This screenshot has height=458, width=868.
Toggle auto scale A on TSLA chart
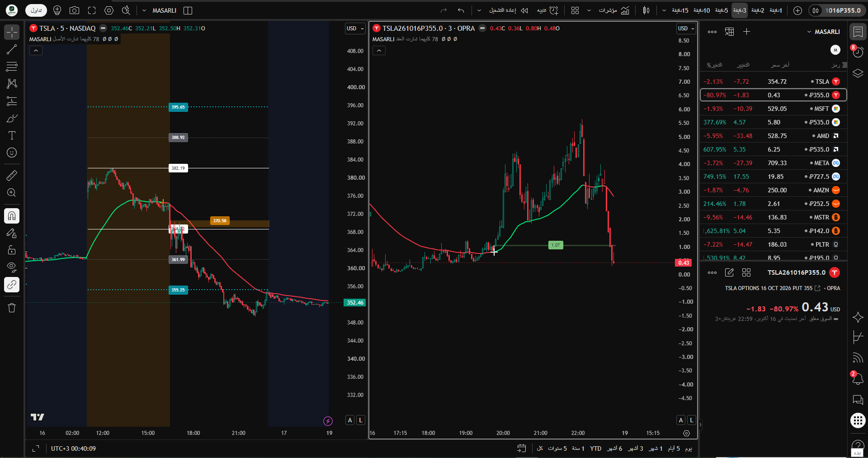(x=350, y=420)
